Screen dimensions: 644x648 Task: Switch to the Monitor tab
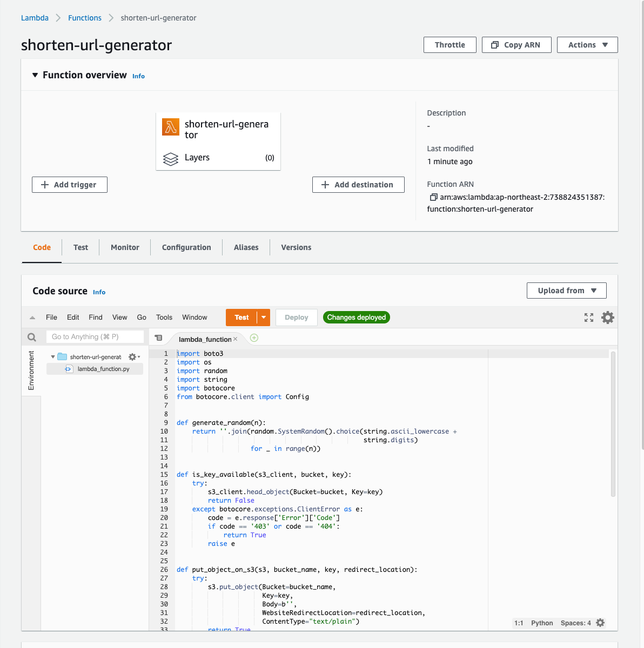point(125,247)
